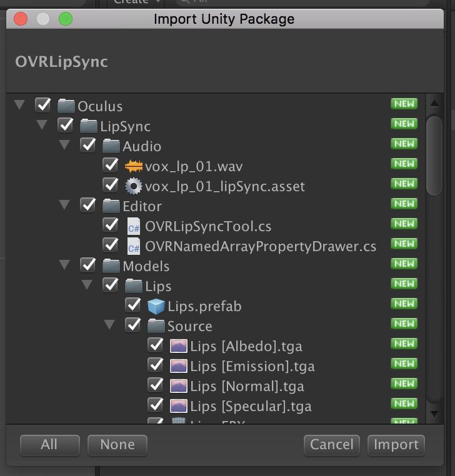Toggle the Audio folder checkbox
Viewport: 455px width, 476px height.
pyautogui.click(x=87, y=145)
